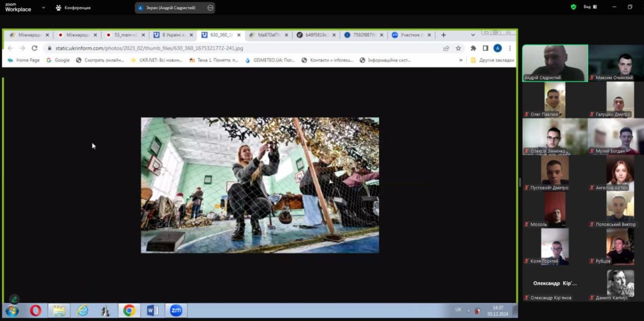Open the more options button on screen share pill
The width and height of the screenshot is (644, 321).
tap(210, 8)
